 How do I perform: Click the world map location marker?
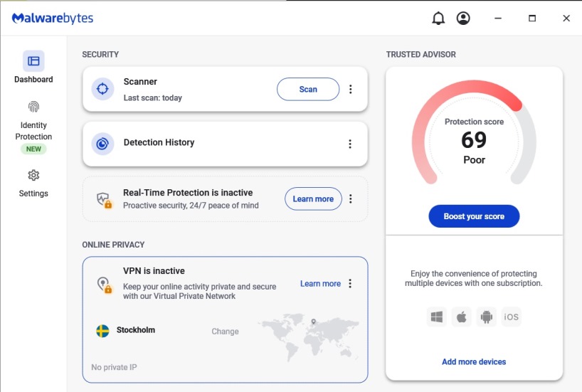pyautogui.click(x=313, y=322)
